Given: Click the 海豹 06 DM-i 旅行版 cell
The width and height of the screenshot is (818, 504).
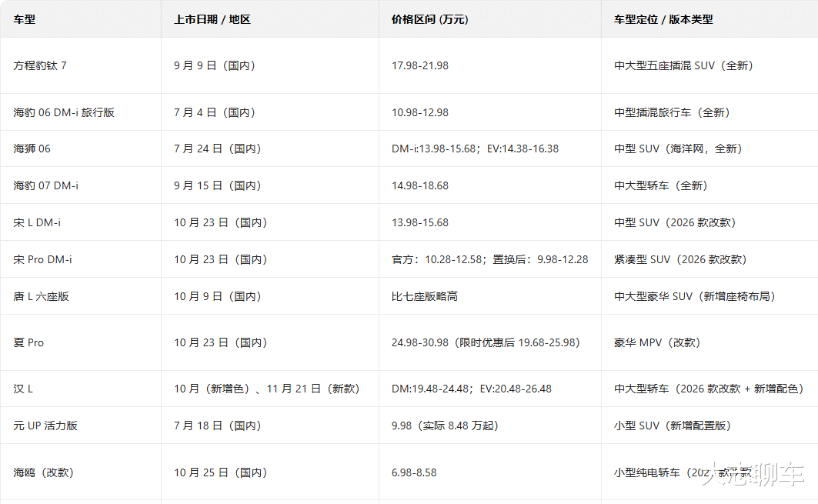Looking at the screenshot, I should click(64, 112).
